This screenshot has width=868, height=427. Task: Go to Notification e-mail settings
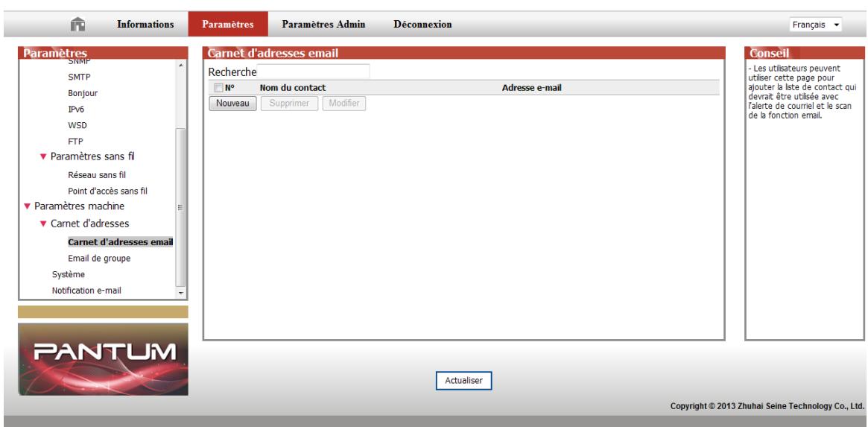[86, 290]
